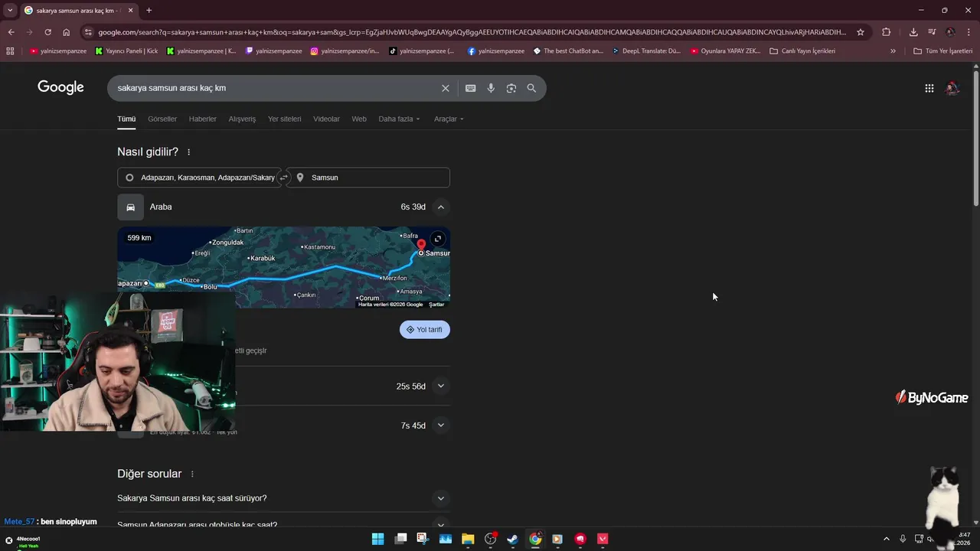
Task: Select the Tümü results tab
Action: click(126, 119)
